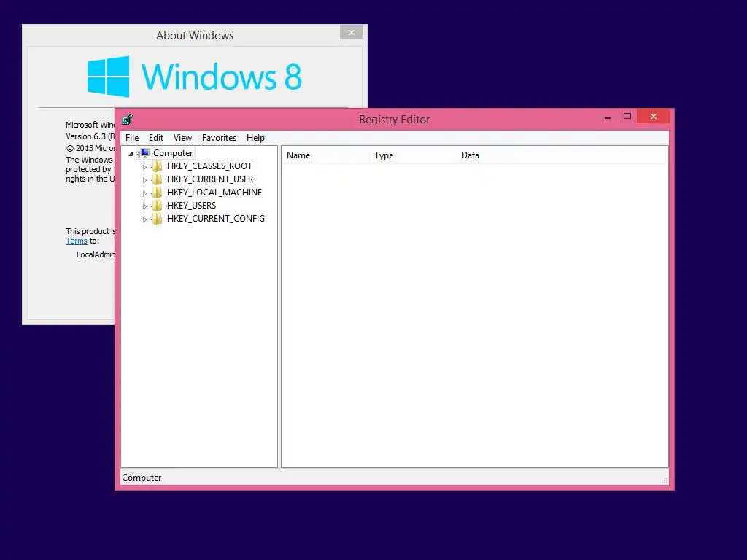Click the resize grip in Registry Editor status bar

click(x=665, y=481)
